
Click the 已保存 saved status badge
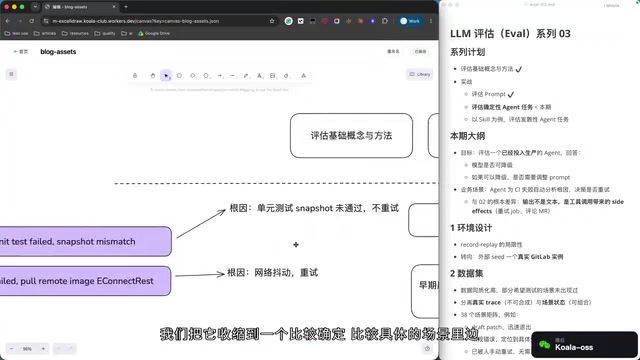420,51
